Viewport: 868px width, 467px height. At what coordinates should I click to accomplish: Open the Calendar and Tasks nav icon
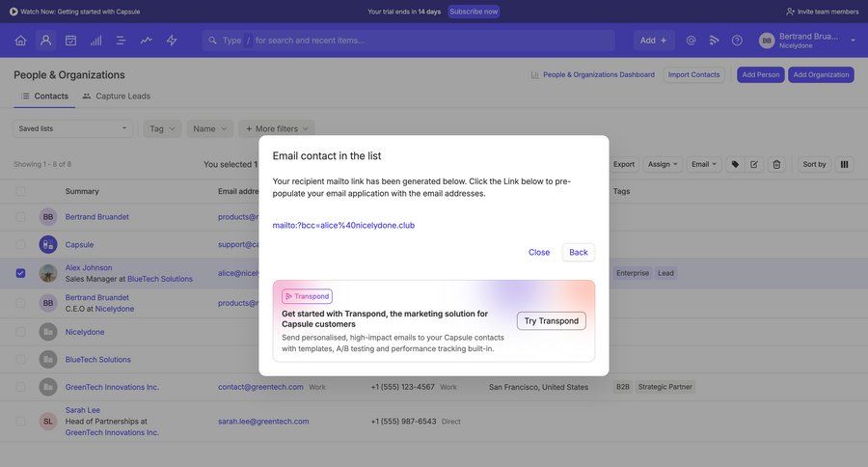(70, 41)
